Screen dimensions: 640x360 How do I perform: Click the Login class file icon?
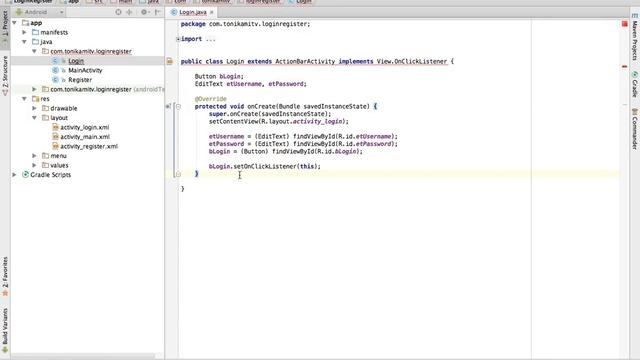pyautogui.click(x=56, y=61)
